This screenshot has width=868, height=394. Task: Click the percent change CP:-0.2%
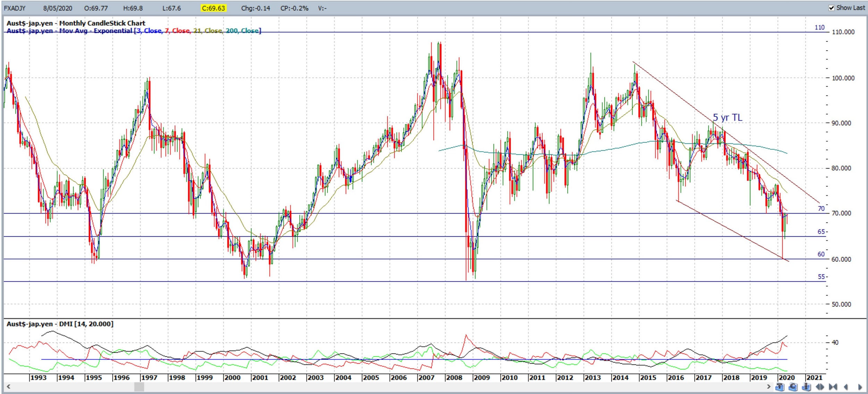coord(294,8)
